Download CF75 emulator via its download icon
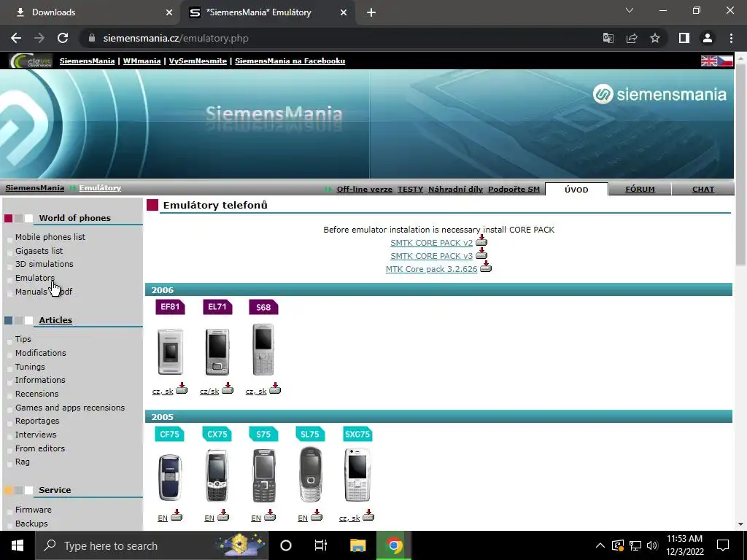Screen dimensions: 747x560 [x=177, y=516]
